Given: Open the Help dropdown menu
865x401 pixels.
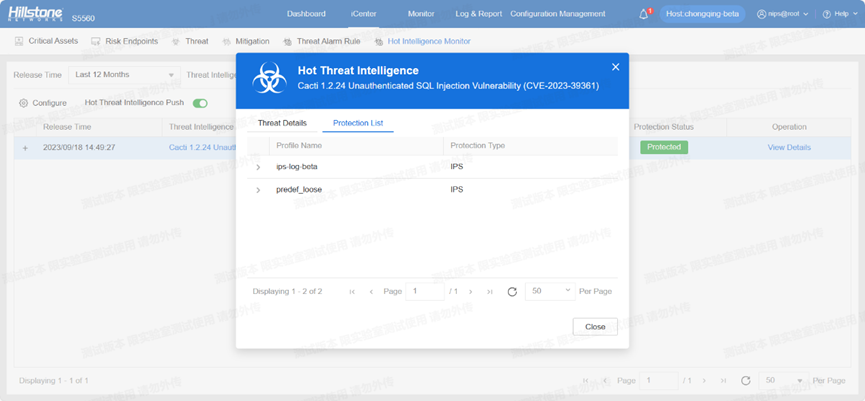Looking at the screenshot, I should click(x=839, y=14).
